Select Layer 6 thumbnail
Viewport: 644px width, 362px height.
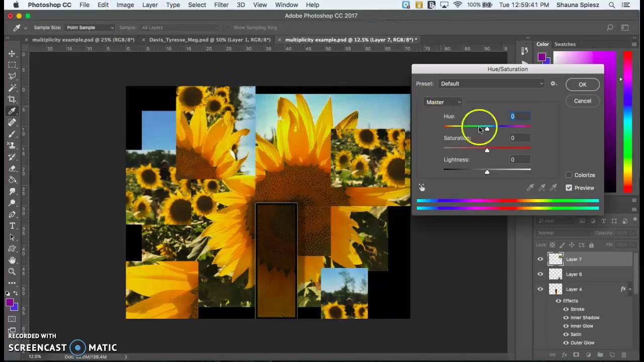point(555,274)
